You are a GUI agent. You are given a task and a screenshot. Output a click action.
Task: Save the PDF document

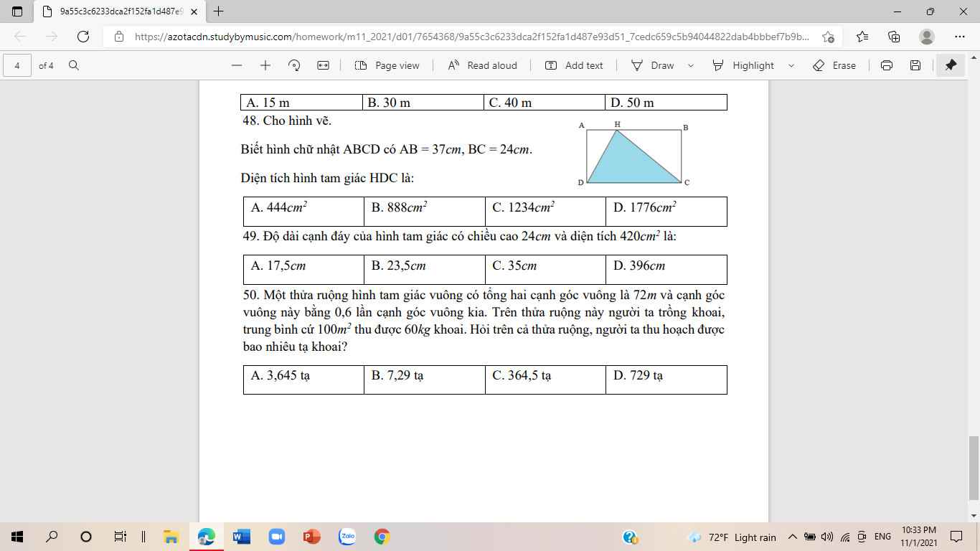pos(915,65)
